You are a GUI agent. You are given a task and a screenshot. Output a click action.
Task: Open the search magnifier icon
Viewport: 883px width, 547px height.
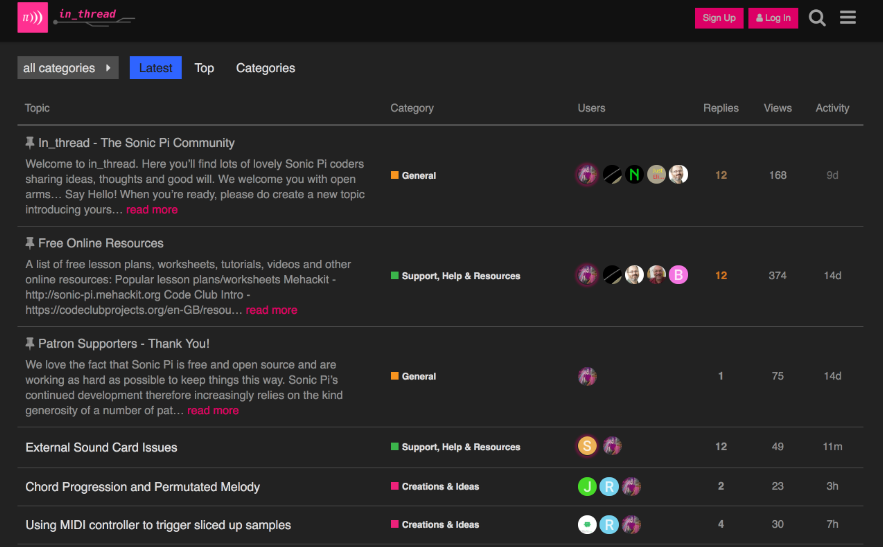[817, 18]
